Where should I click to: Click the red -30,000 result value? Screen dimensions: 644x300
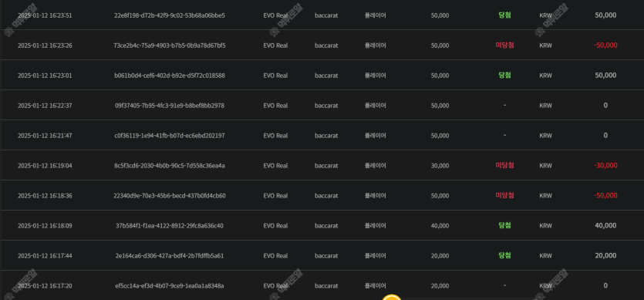coord(605,166)
